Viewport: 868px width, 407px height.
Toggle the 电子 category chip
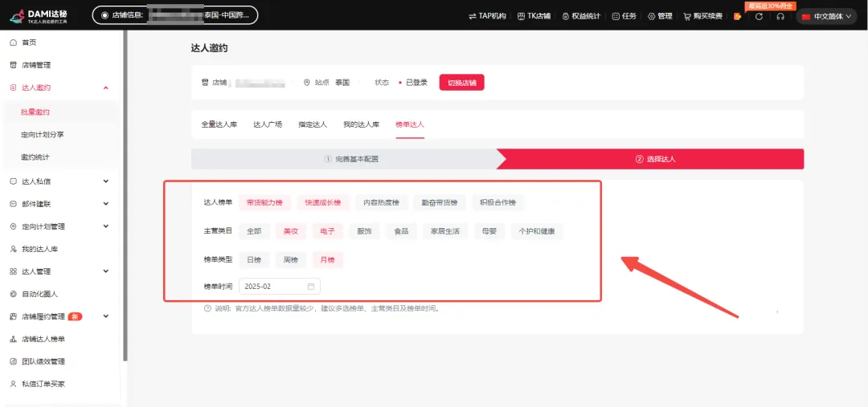[x=328, y=231]
